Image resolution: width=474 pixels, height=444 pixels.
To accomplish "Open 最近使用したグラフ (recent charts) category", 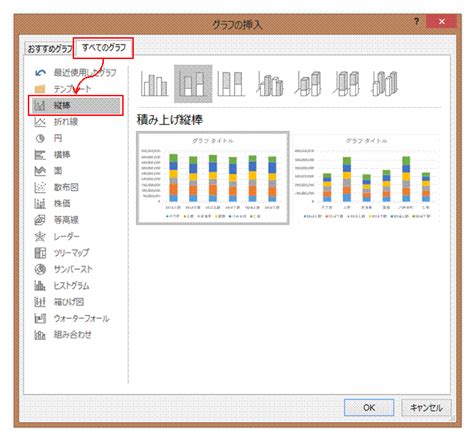I will [76, 72].
